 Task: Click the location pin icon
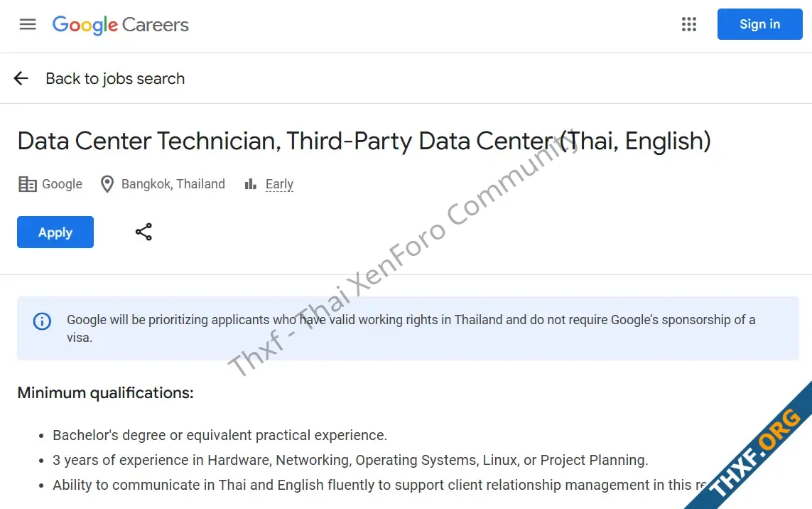click(x=107, y=184)
